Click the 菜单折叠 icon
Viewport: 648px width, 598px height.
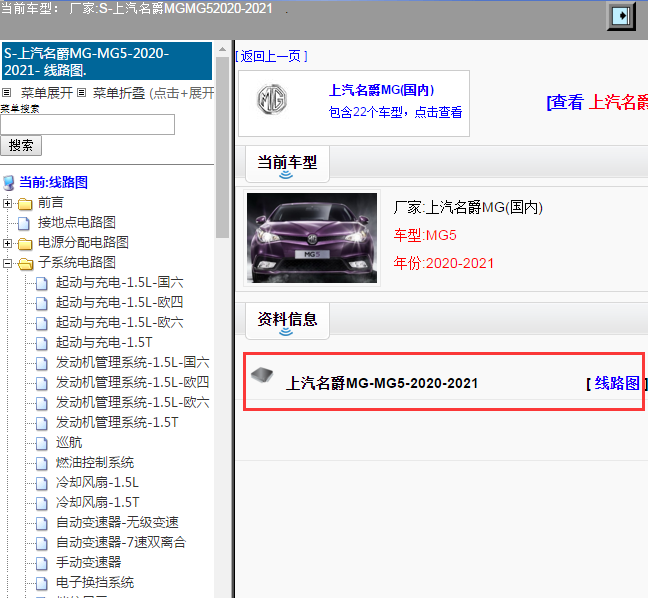tap(82, 93)
